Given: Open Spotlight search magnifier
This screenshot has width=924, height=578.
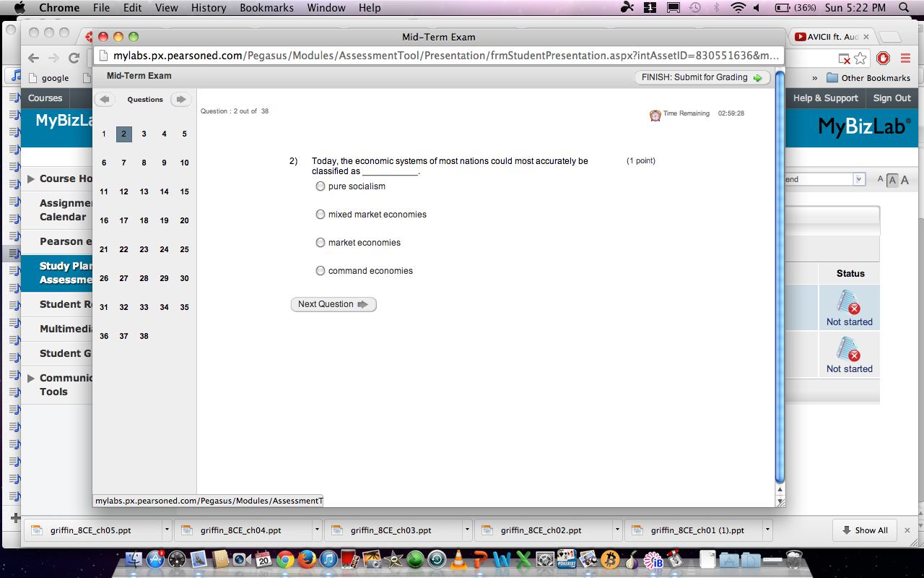Looking at the screenshot, I should 904,8.
